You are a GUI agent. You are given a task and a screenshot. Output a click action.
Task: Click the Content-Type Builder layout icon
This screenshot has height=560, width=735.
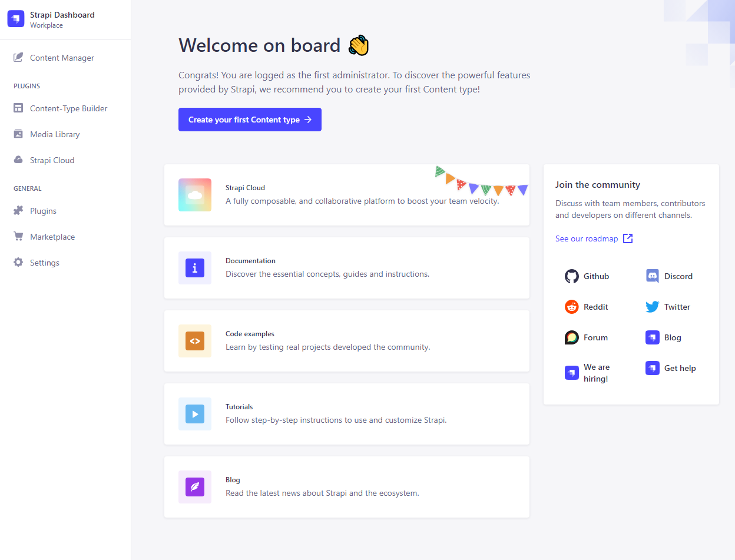[x=18, y=108]
